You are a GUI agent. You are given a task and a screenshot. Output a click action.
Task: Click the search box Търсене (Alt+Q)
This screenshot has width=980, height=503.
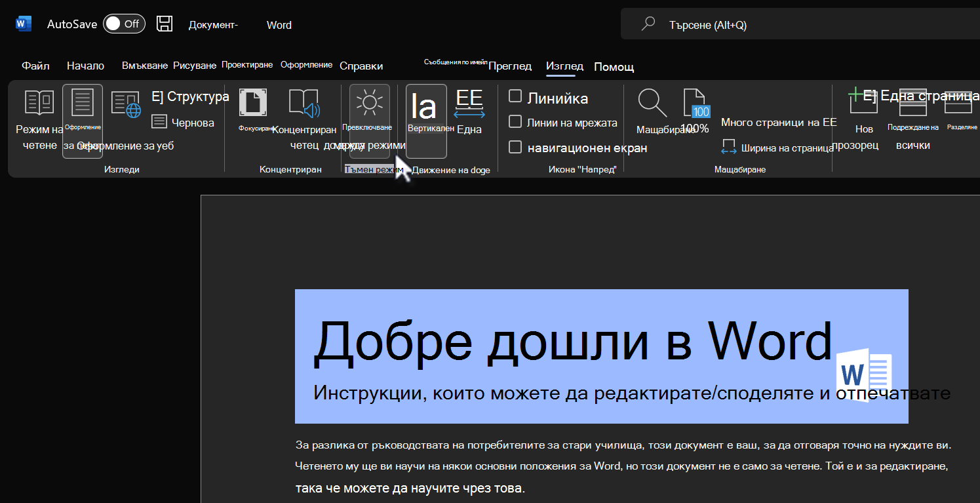pyautogui.click(x=800, y=25)
